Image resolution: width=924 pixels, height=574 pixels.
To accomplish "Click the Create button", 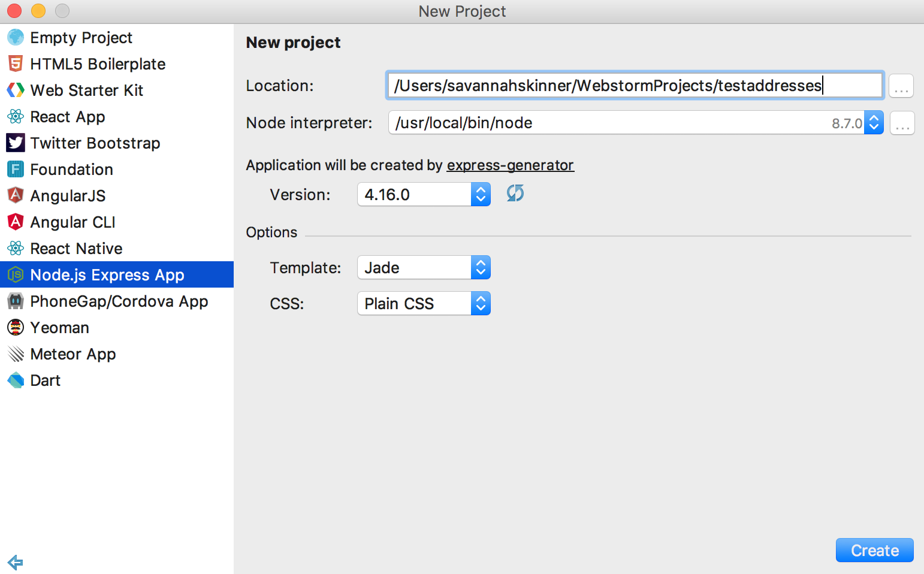I will pyautogui.click(x=874, y=550).
